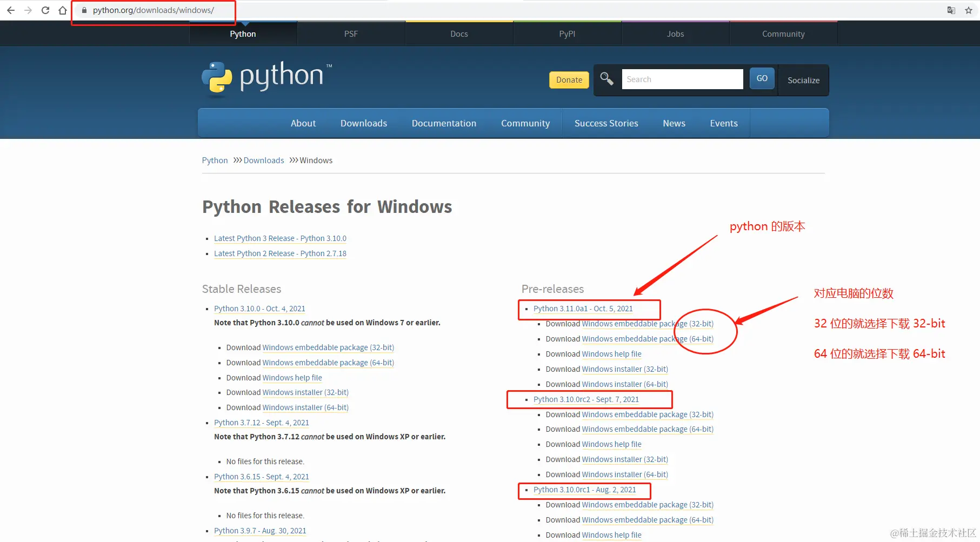Click the Donate button
This screenshot has width=980, height=542.
click(569, 79)
